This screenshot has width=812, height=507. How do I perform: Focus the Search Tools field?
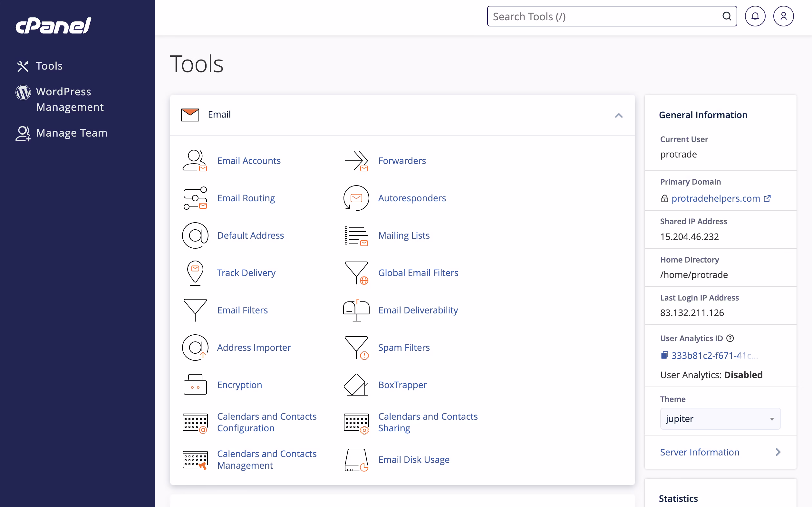click(x=612, y=16)
